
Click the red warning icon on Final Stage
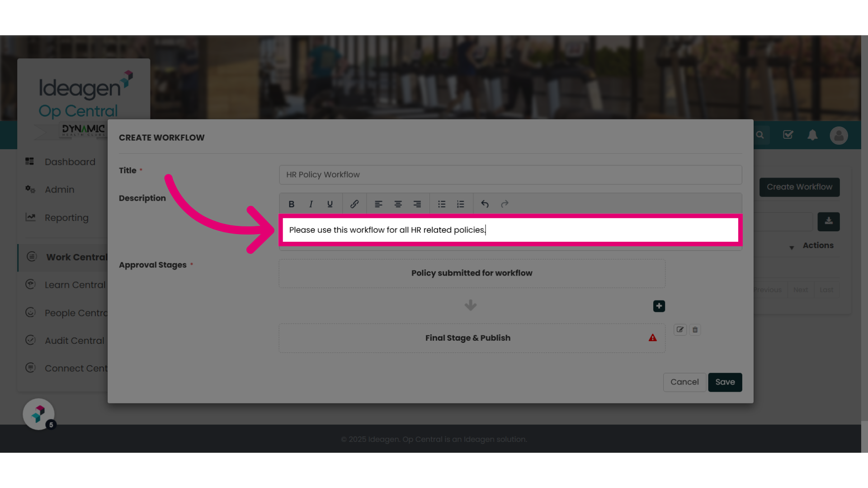(x=653, y=338)
